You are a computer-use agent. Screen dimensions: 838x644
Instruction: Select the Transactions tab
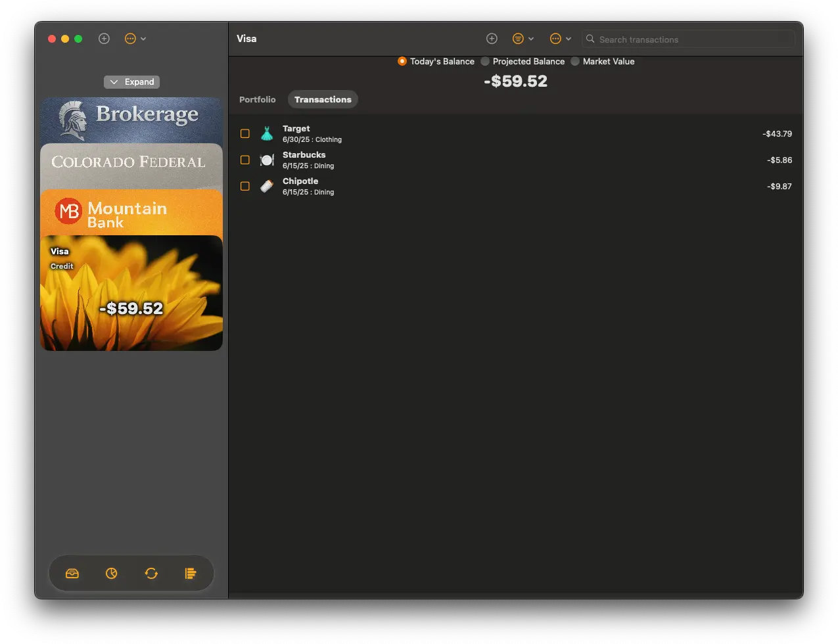(323, 99)
